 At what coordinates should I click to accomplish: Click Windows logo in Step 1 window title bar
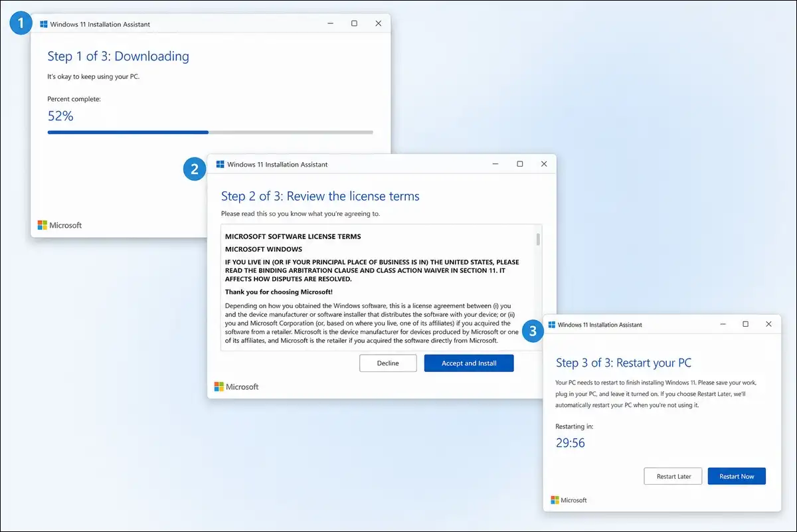pos(44,24)
